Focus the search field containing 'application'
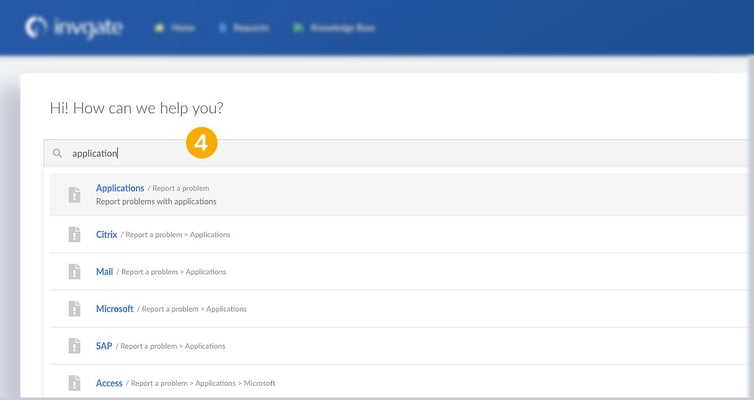The height and width of the screenshot is (400, 754). tap(396, 153)
